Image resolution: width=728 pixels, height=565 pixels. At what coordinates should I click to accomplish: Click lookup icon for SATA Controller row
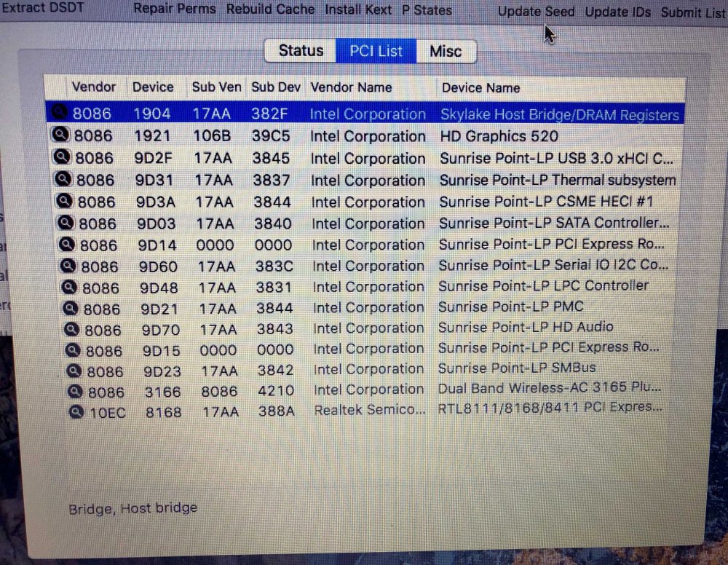tap(66, 222)
